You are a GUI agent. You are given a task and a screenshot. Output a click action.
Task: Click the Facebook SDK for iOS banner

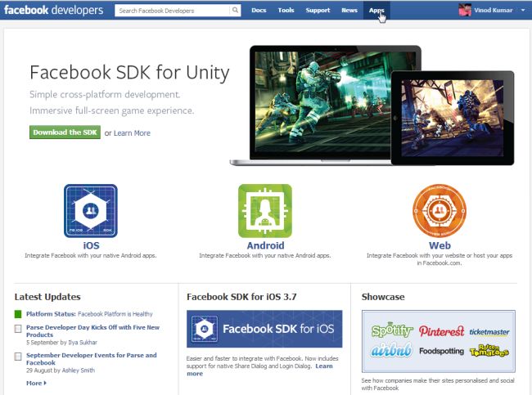(264, 329)
